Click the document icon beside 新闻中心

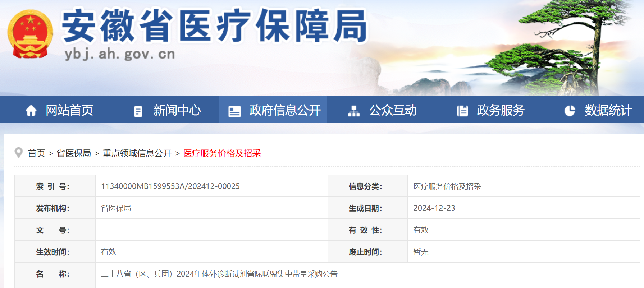pos(138,111)
